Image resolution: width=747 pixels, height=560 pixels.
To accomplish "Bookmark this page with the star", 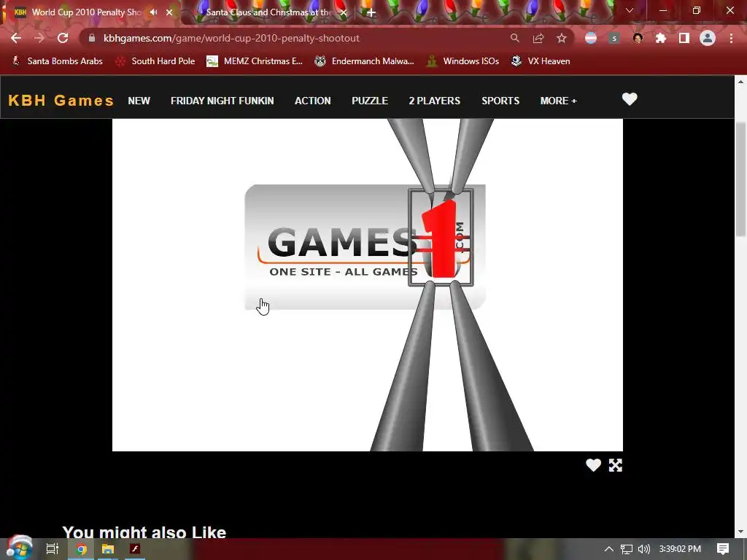I will point(562,38).
